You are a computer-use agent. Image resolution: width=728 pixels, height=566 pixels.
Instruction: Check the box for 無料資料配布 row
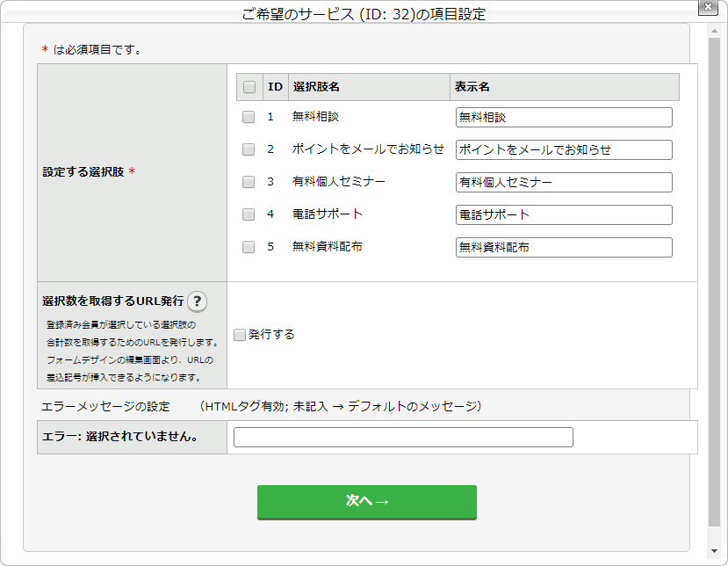point(249,247)
